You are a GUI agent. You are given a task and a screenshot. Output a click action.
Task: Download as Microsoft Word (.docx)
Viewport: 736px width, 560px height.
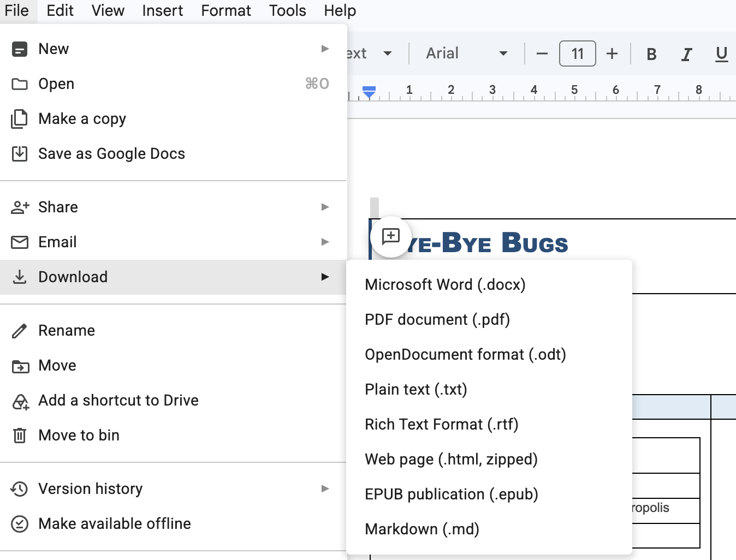pyautogui.click(x=489, y=285)
